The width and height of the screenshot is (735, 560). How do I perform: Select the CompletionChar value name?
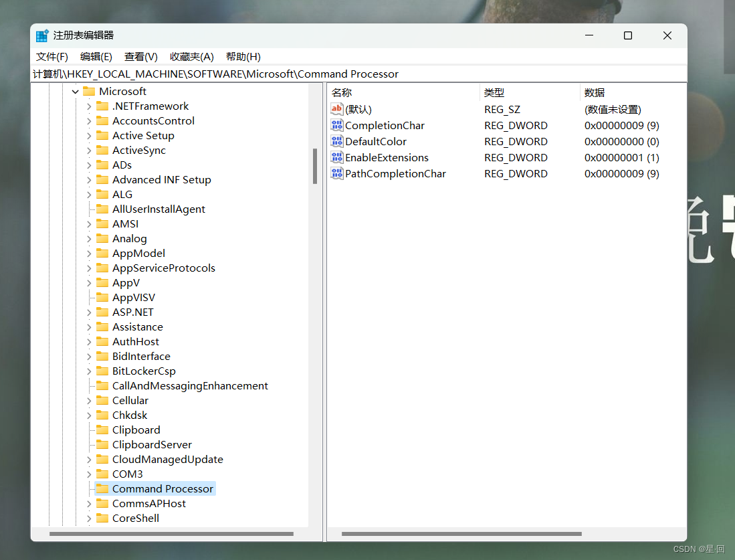coord(385,125)
